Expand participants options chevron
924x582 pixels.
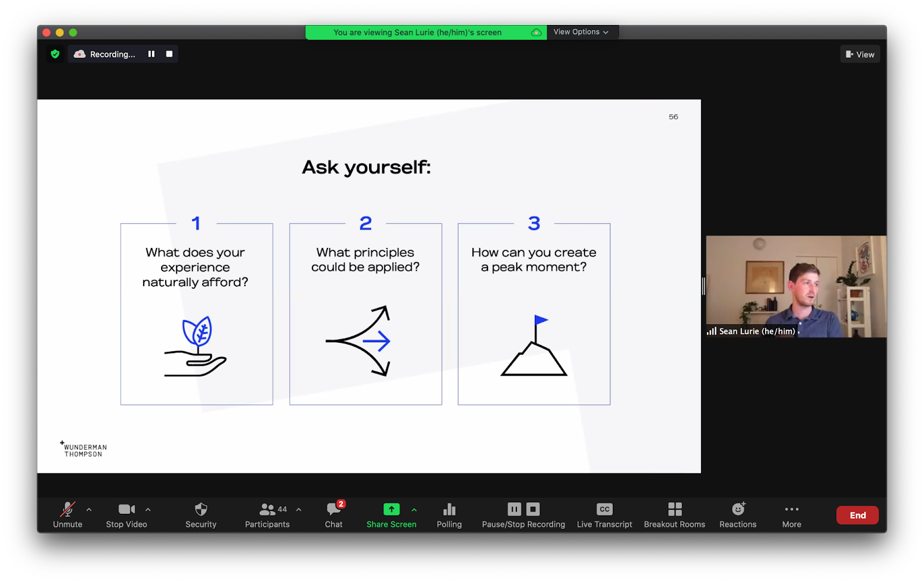[x=299, y=510]
